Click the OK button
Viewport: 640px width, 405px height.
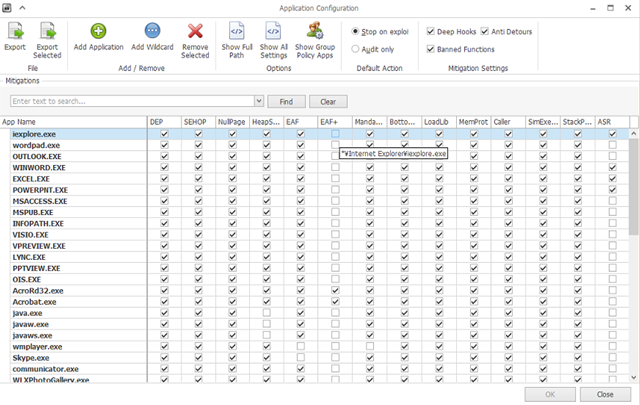[550, 394]
